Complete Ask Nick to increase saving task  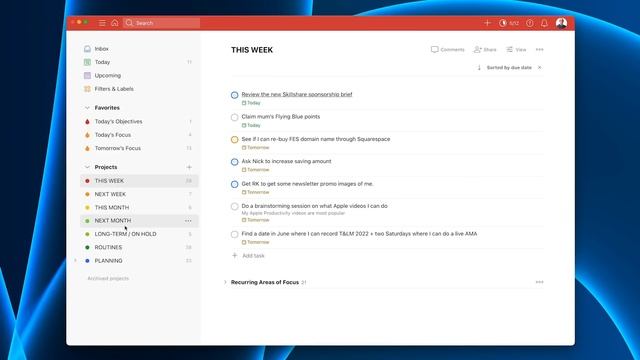[234, 162]
